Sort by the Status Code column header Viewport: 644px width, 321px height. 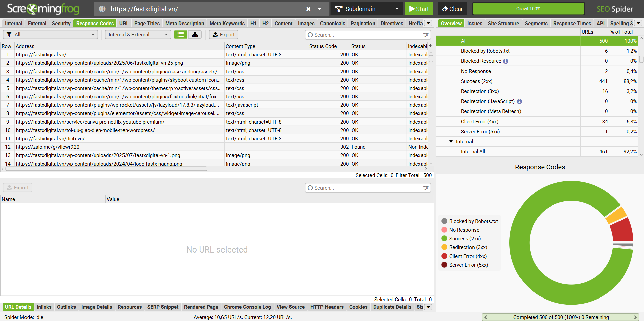(x=329, y=46)
